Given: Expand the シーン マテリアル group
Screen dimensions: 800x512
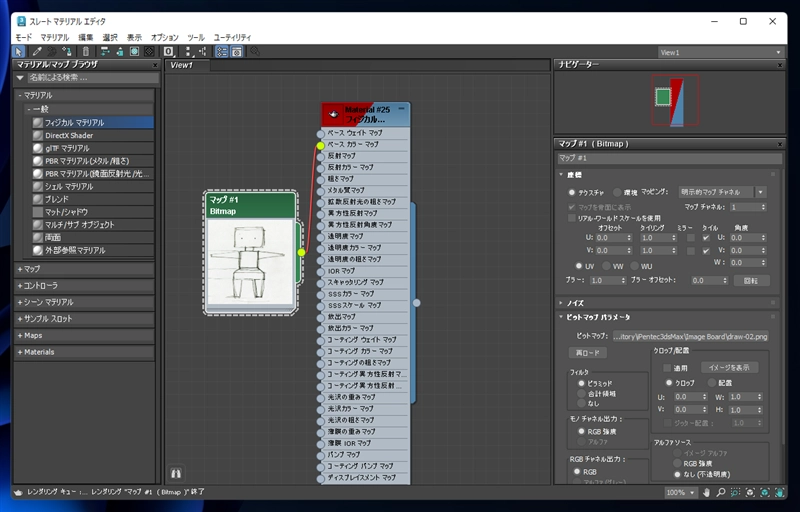Looking at the screenshot, I should tap(85, 302).
